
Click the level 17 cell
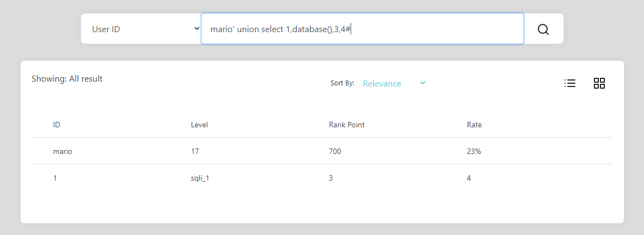click(195, 151)
